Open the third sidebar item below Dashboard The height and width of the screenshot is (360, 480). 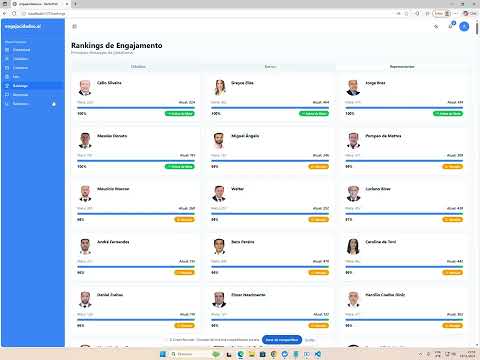coord(33,77)
